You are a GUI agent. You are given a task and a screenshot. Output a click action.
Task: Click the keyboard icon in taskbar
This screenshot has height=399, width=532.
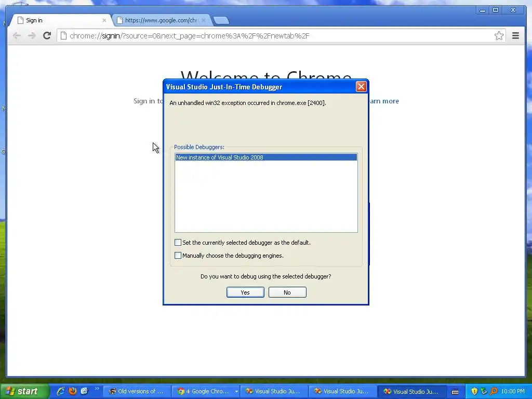[x=455, y=392]
